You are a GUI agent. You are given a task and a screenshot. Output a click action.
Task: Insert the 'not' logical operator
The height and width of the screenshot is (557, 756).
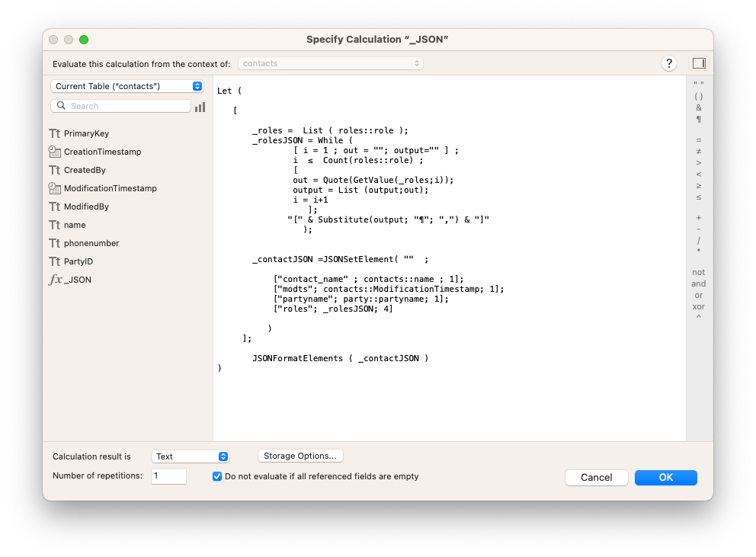pyautogui.click(x=699, y=273)
